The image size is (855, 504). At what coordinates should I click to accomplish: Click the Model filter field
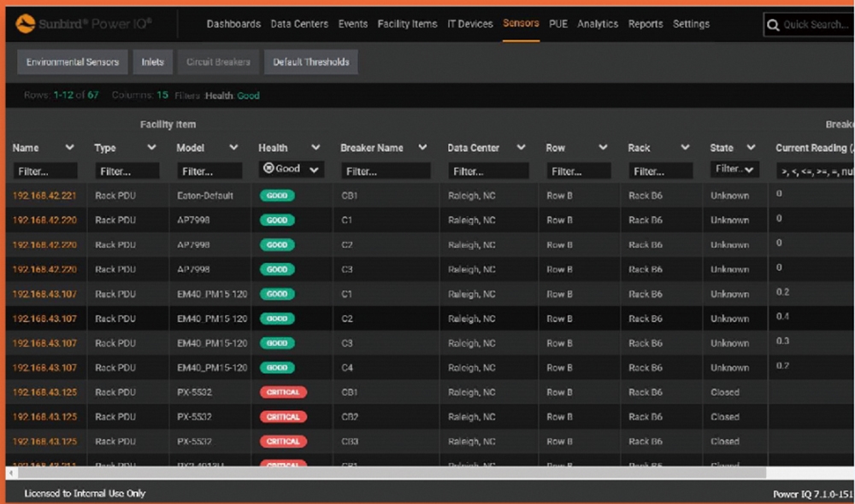[x=209, y=171]
